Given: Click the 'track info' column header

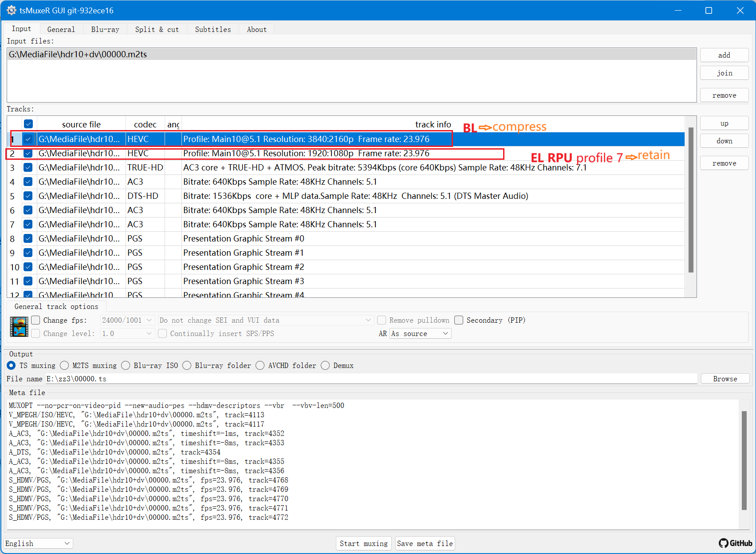Looking at the screenshot, I should tap(433, 124).
